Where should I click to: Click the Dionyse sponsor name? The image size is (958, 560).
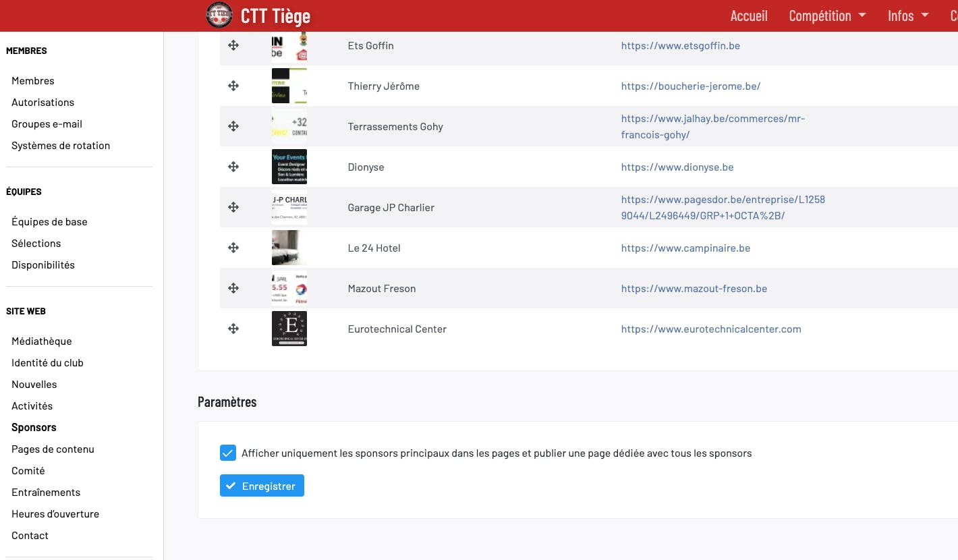pyautogui.click(x=366, y=167)
